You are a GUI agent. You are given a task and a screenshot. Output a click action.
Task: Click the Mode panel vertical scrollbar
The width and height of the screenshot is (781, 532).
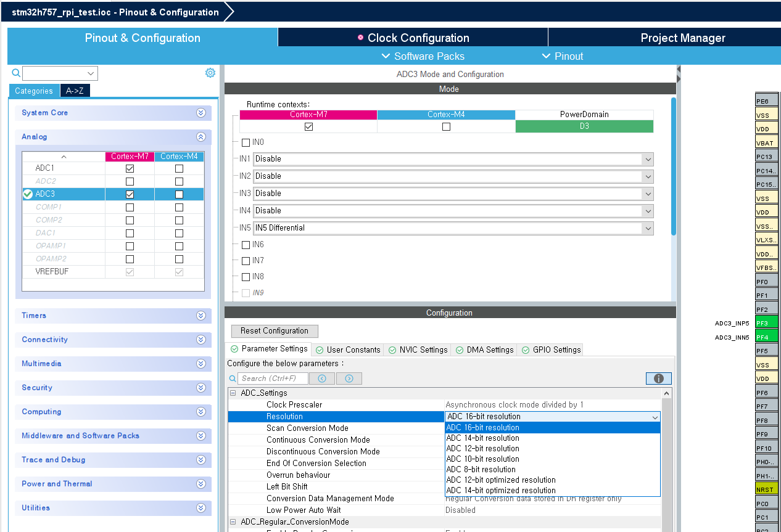673,166
